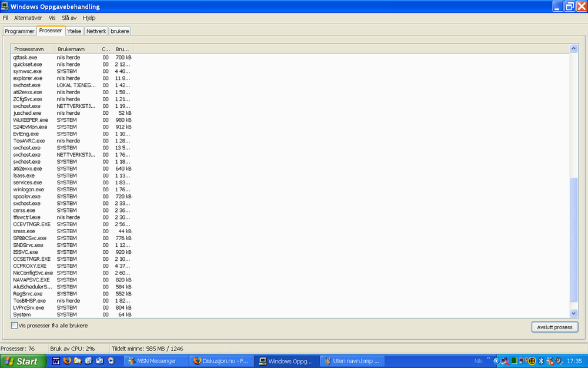This screenshot has height=368, width=588.
Task: Open the folder icon in quick launch
Action: (78, 361)
